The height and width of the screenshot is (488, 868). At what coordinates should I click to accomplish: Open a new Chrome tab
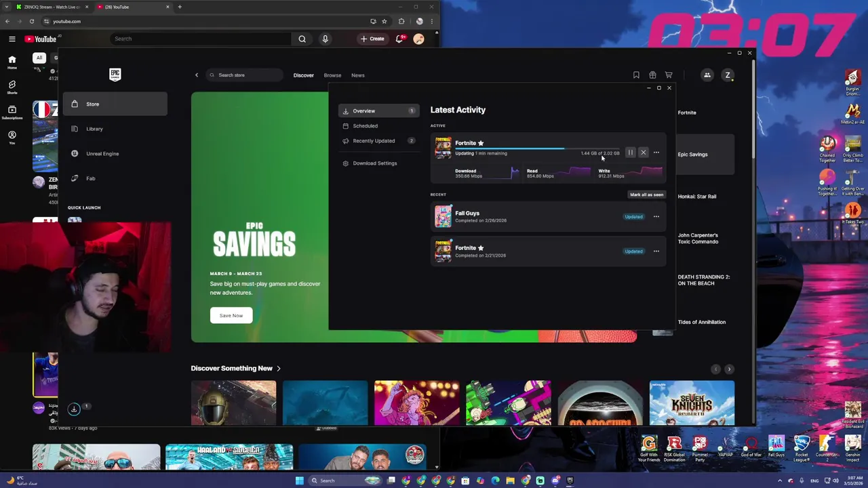pos(180,7)
